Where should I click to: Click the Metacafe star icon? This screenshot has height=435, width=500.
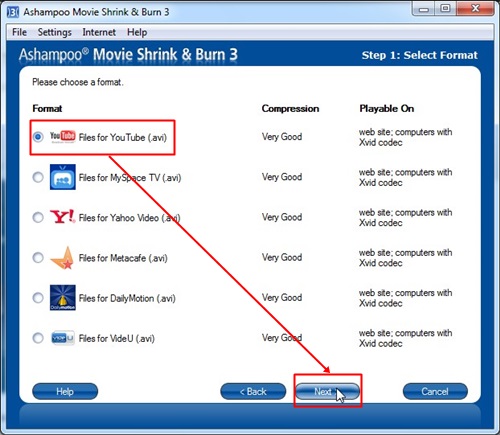[x=62, y=258]
